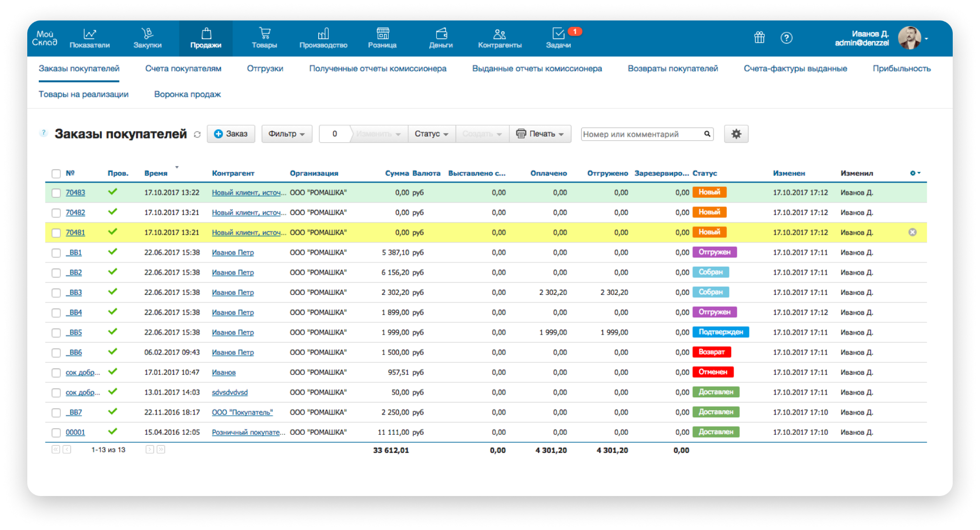Click the search magnifier icon
The height and width of the screenshot is (530, 980).
[x=707, y=134]
